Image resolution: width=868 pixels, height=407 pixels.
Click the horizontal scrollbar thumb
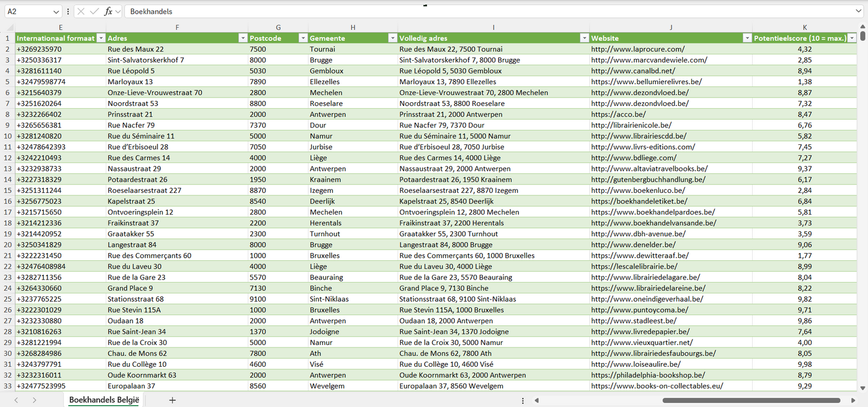click(751, 400)
